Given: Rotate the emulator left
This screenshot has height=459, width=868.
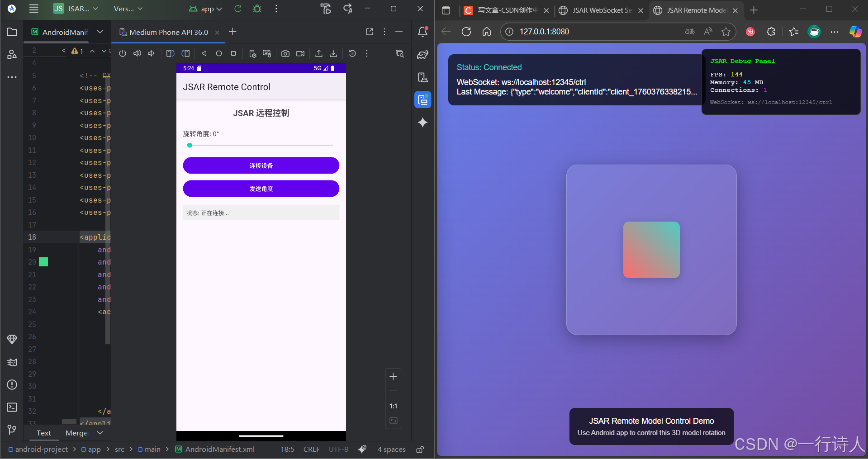Looking at the screenshot, I should (170, 53).
